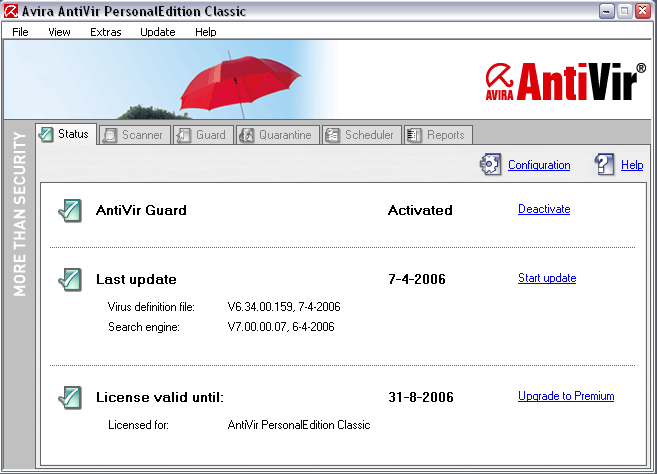Click the Reports tab icon

(414, 135)
